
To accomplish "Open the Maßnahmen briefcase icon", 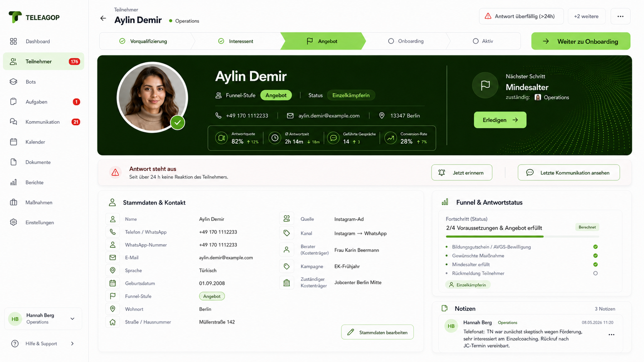I will tap(13, 202).
